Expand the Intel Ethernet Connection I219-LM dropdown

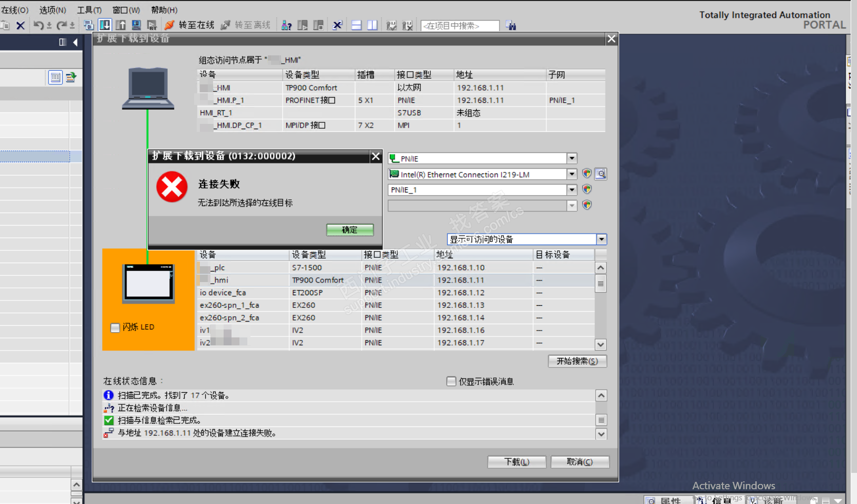pos(572,174)
